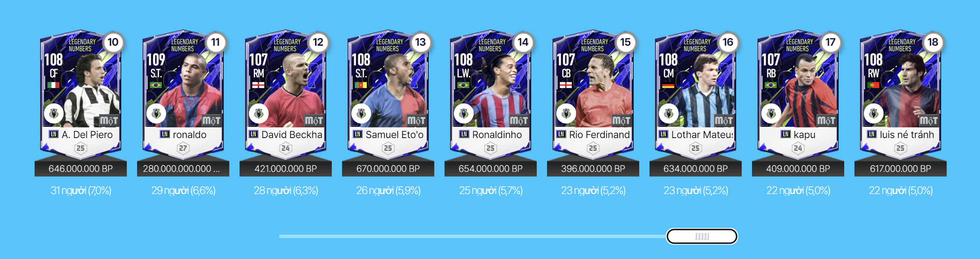This screenshot has width=980, height=259.
Task: Click the England flag on David Beckham card
Action: coord(258,85)
